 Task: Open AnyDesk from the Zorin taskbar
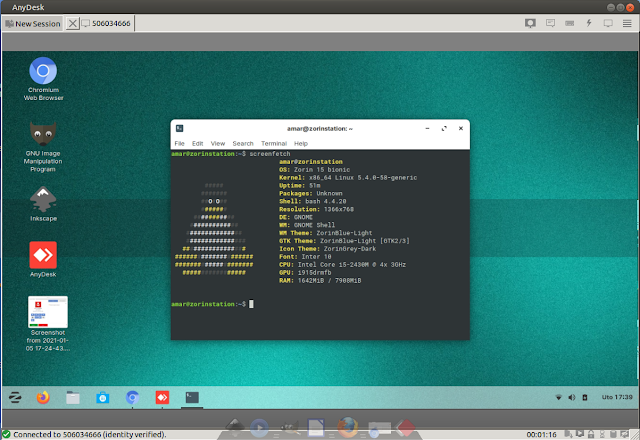(x=162, y=397)
